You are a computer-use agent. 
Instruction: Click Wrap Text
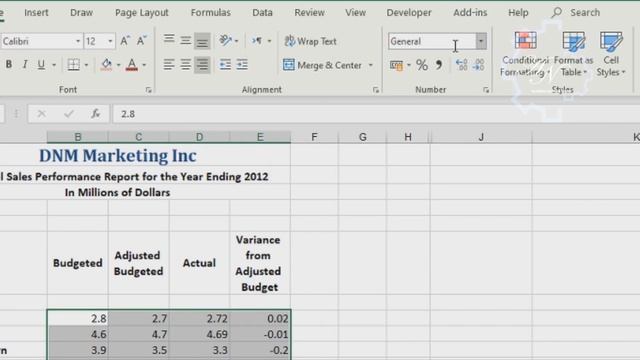point(310,41)
